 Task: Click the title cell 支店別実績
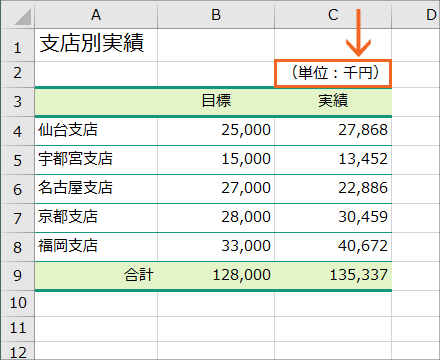(x=96, y=45)
